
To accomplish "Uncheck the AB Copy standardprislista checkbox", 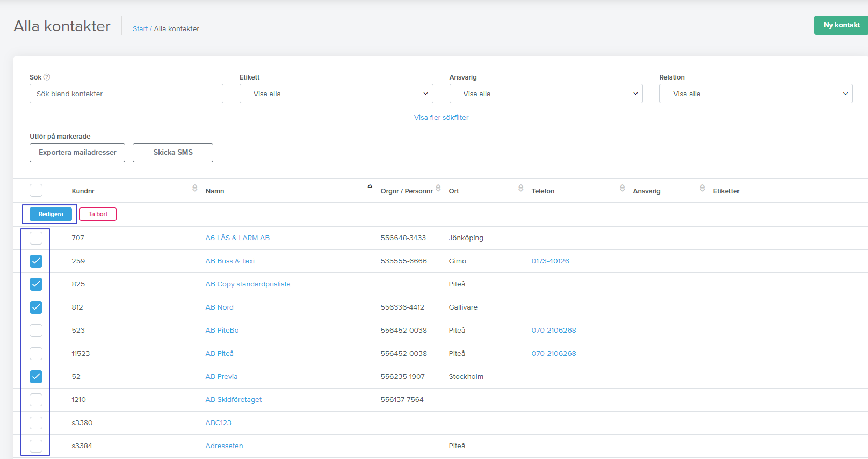I will click(36, 284).
